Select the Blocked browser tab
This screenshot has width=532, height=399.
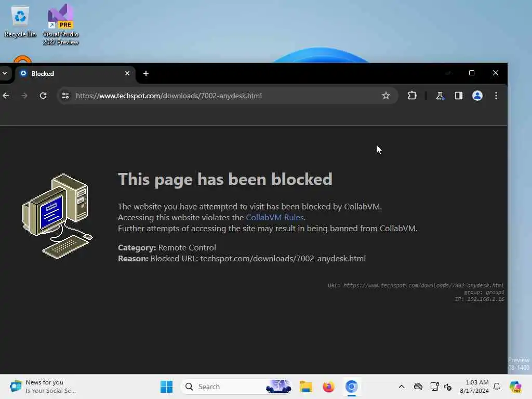(x=75, y=74)
